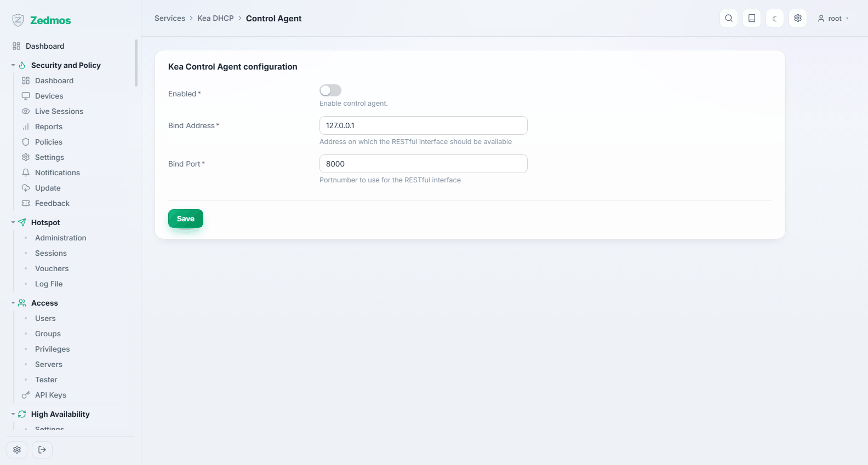Click the sidebar scrollbar thumb
This screenshot has width=868, height=465.
point(136,63)
